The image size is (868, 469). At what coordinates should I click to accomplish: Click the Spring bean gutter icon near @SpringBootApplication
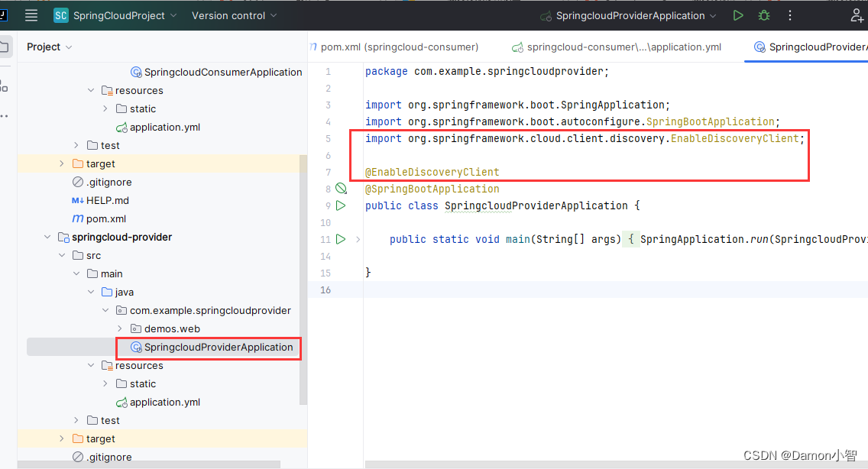click(341, 188)
